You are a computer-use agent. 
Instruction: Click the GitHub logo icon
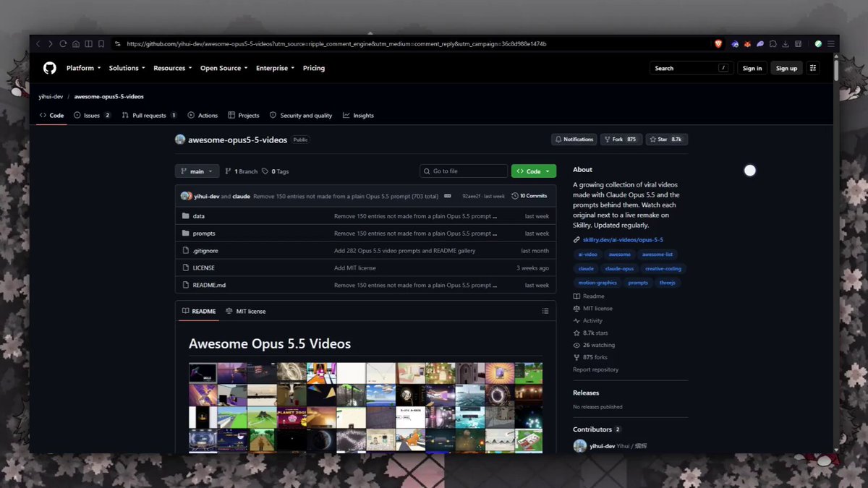[x=49, y=68]
